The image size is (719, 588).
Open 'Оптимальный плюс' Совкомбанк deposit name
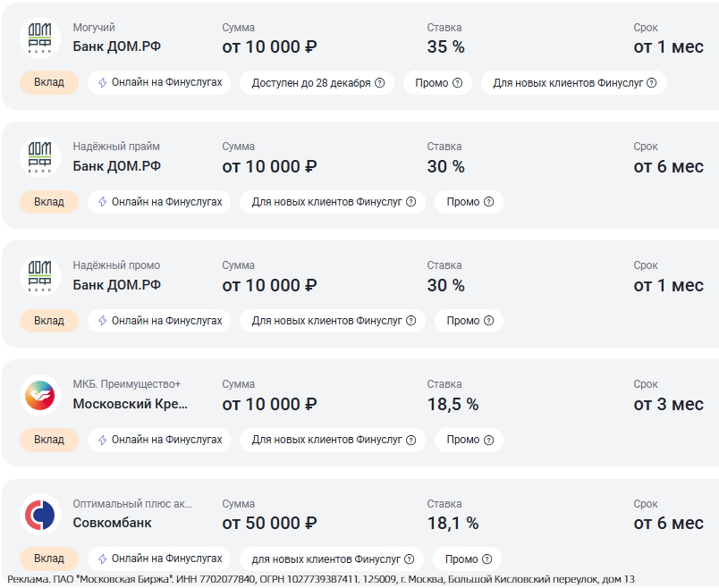point(131,503)
